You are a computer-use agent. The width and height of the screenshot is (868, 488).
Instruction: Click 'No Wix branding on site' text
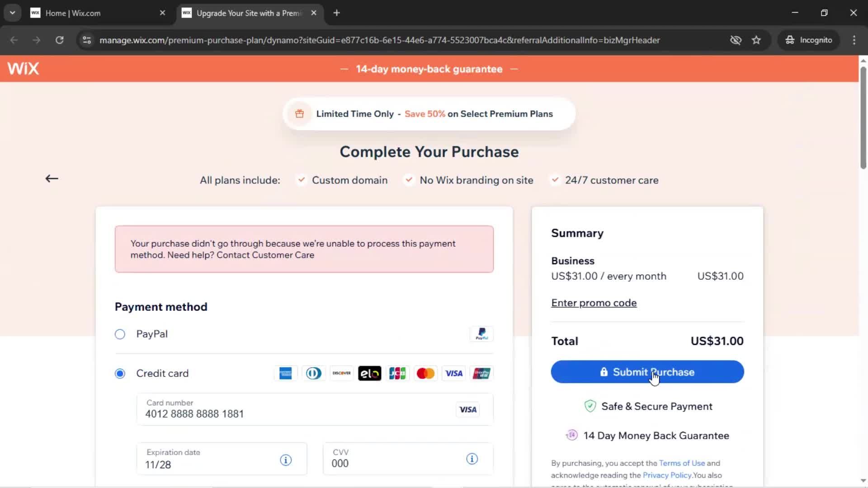coord(476,180)
